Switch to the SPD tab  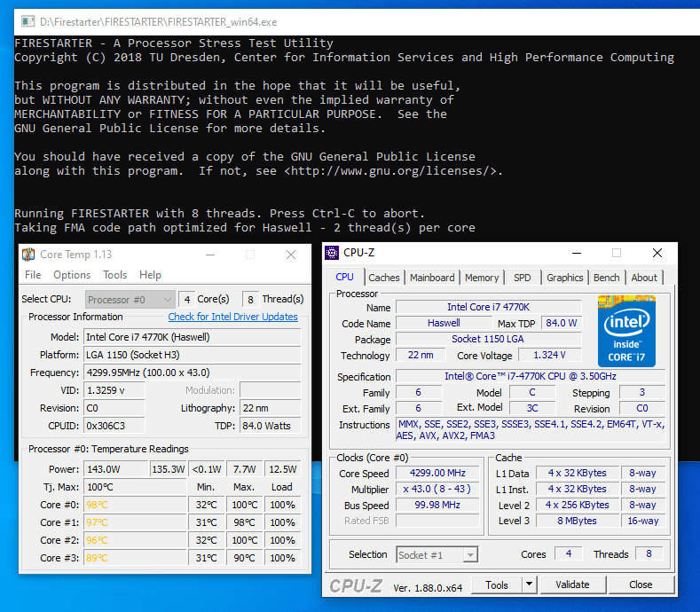tap(522, 278)
